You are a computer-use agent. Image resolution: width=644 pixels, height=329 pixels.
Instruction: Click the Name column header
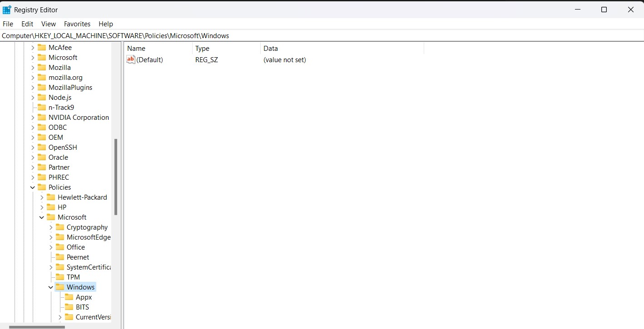136,49
